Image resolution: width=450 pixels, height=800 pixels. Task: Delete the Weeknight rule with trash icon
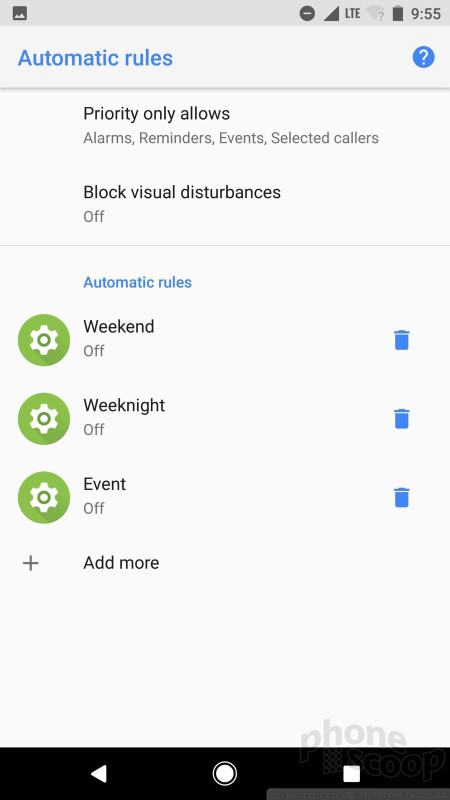(402, 418)
